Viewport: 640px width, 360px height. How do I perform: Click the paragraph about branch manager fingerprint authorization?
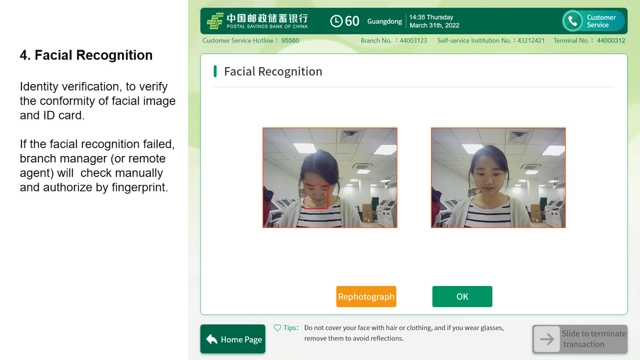pos(97,166)
